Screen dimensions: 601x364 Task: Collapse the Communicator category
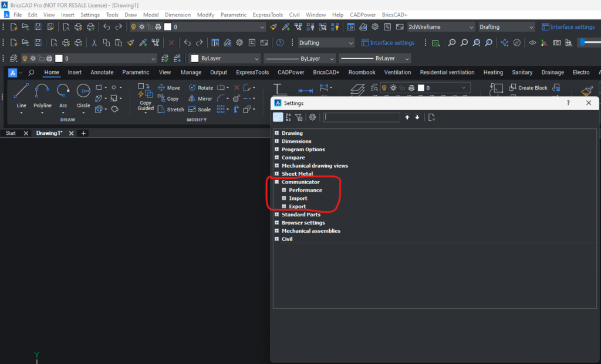(x=277, y=182)
